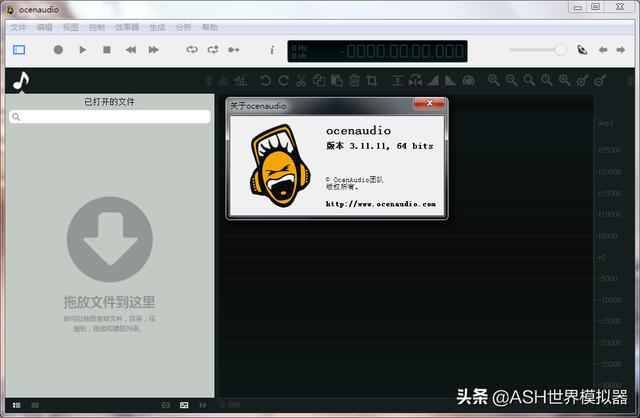Adjust the volume slider
Screen dimensions: 640x418
click(x=560, y=49)
